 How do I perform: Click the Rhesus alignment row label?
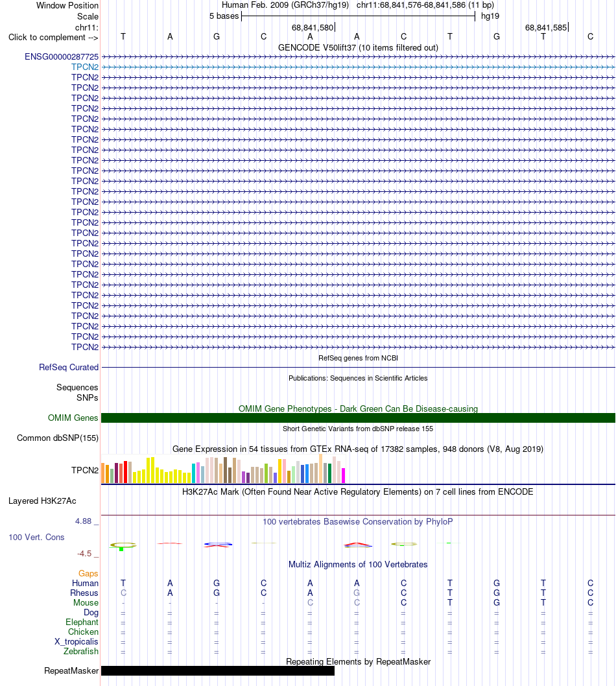(x=84, y=593)
